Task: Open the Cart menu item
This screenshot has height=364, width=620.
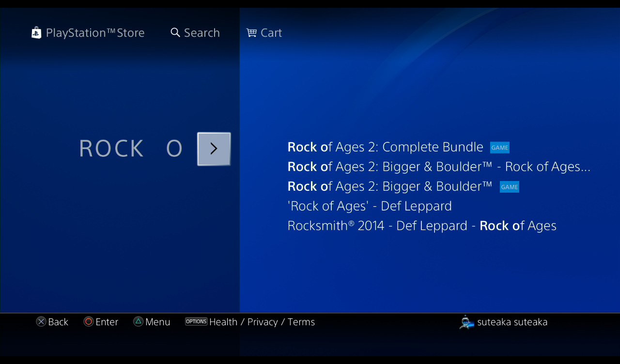Action: pos(271,33)
